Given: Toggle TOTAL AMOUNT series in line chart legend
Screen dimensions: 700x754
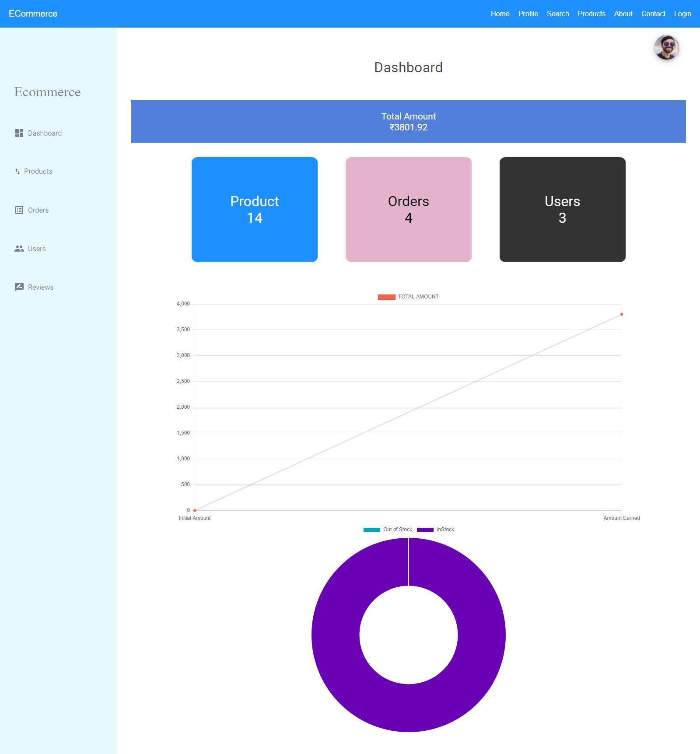Looking at the screenshot, I should click(x=417, y=296).
